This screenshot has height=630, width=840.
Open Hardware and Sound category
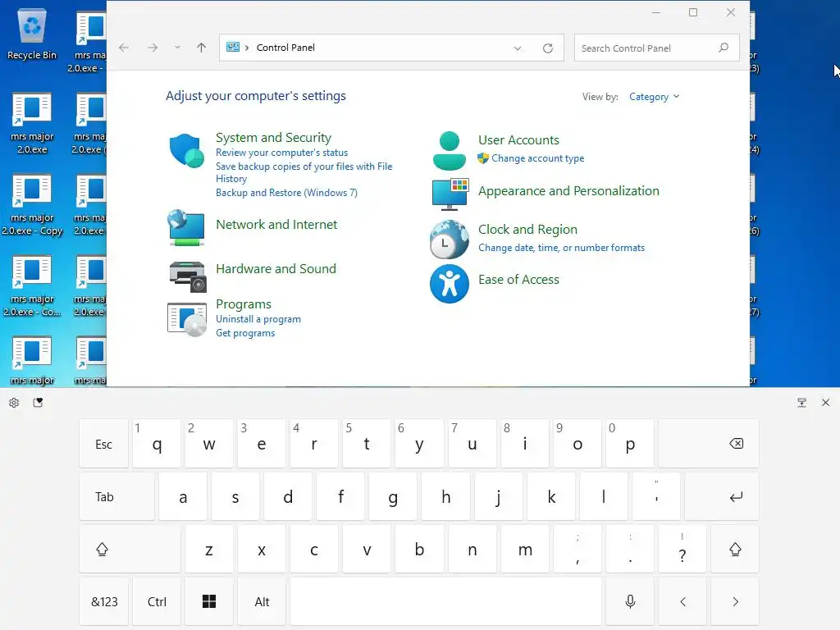point(276,269)
